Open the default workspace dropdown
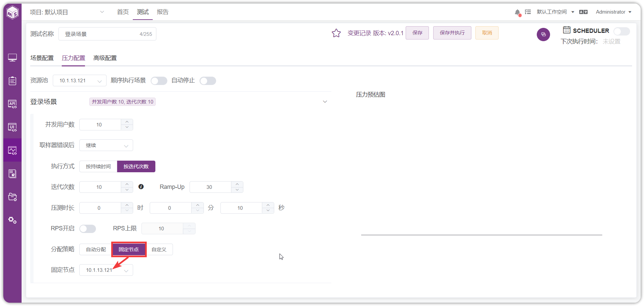The height and width of the screenshot is (306, 644). pos(555,12)
